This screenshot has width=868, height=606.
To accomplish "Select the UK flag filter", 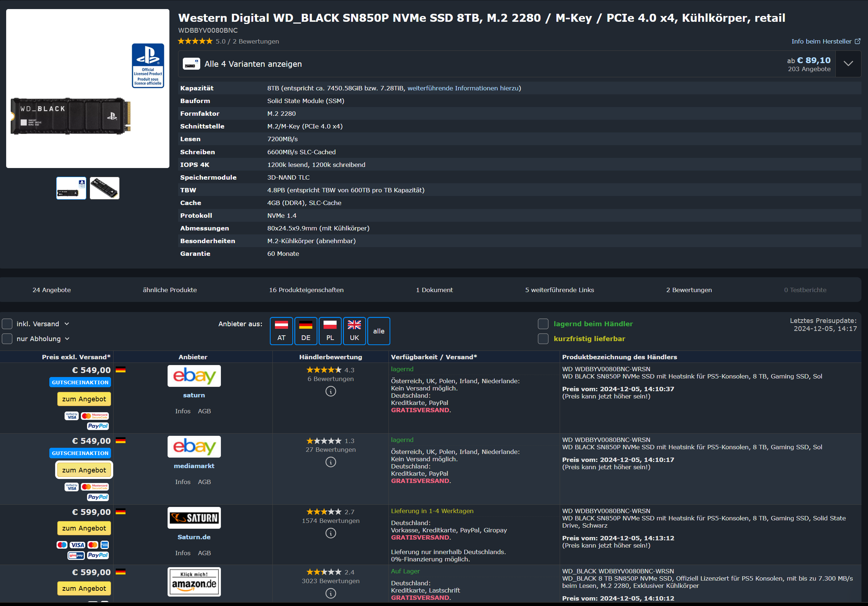I will [354, 331].
